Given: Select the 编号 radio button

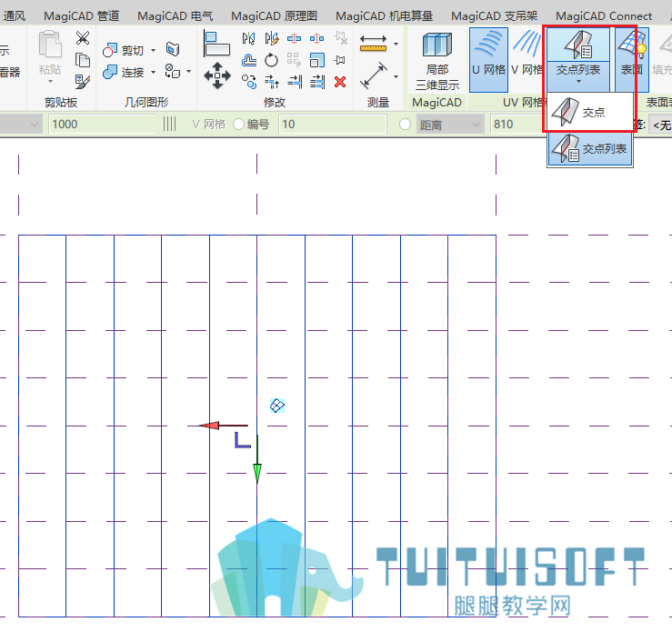Looking at the screenshot, I should pos(239,125).
